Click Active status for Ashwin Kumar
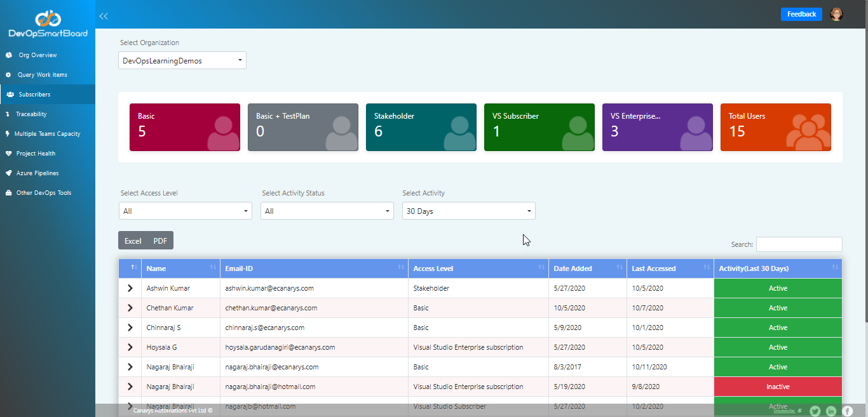Screen dimensions: 868x417 [x=778, y=288]
